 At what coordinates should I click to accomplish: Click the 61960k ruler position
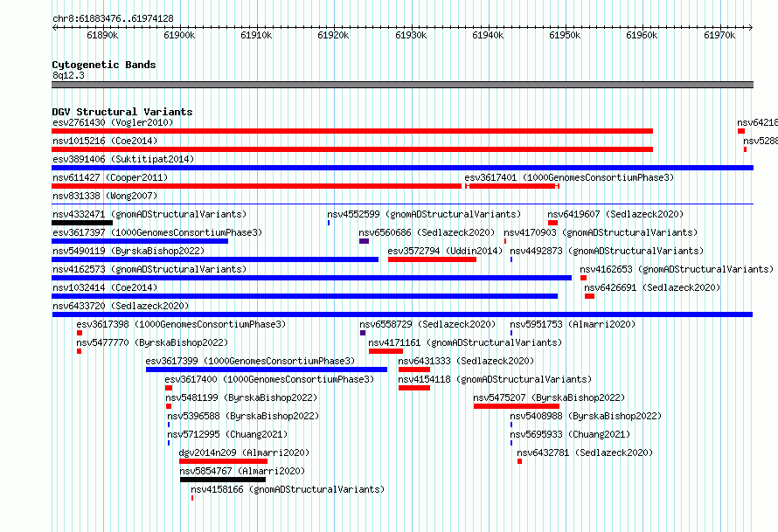pos(642,35)
